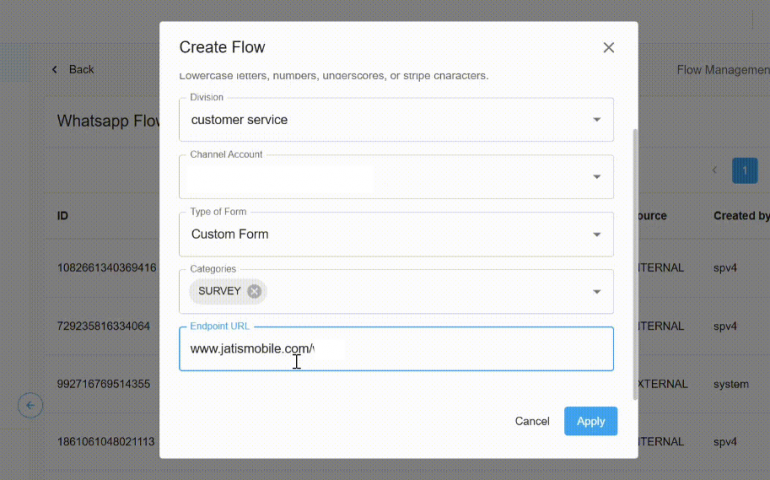Click the circular collapse arrow on left

30,405
